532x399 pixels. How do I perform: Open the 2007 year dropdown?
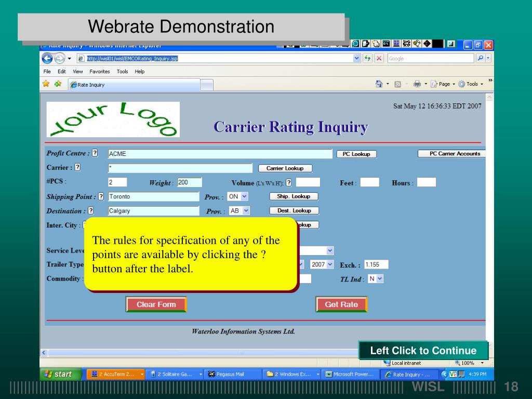(x=330, y=264)
